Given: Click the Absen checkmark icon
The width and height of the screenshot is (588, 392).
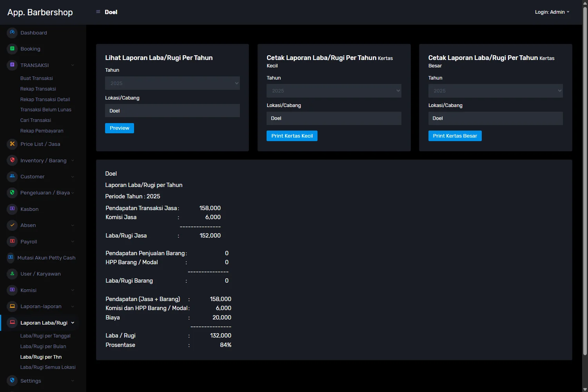Looking at the screenshot, I should pos(12,225).
